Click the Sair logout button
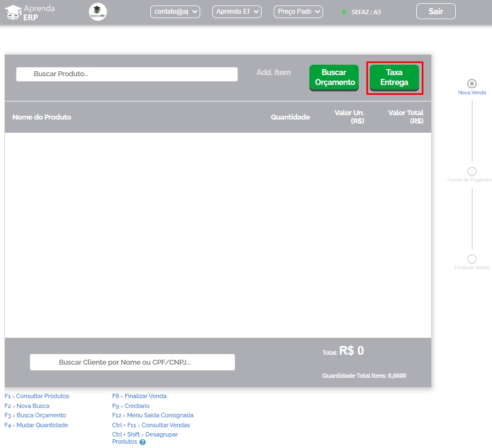The width and height of the screenshot is (492, 448). coord(436,12)
